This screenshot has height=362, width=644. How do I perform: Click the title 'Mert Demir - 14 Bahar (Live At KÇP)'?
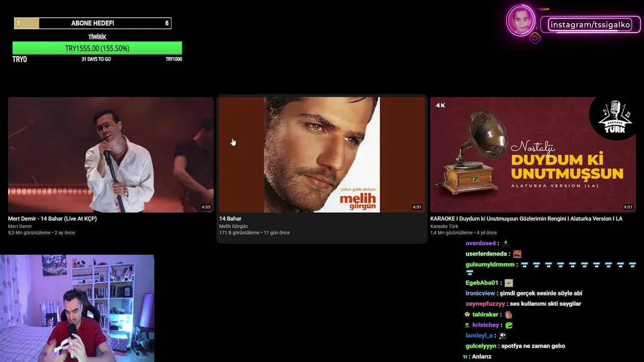click(52, 219)
